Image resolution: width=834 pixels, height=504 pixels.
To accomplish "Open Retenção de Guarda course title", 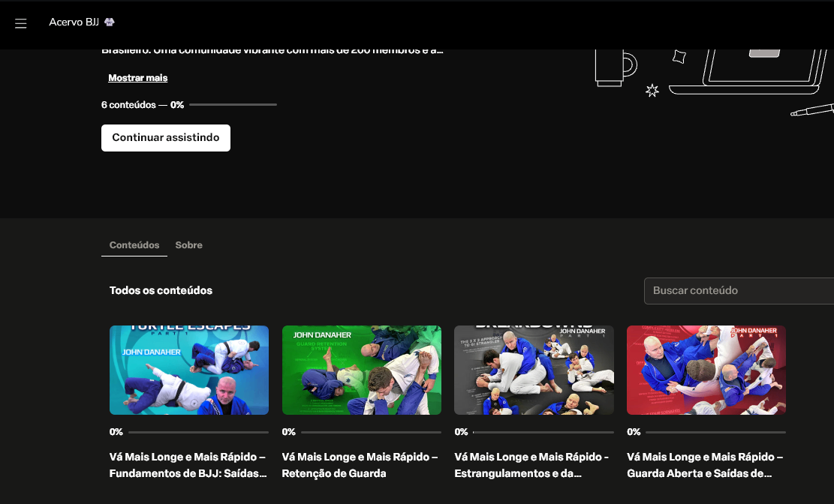I will 360,465.
